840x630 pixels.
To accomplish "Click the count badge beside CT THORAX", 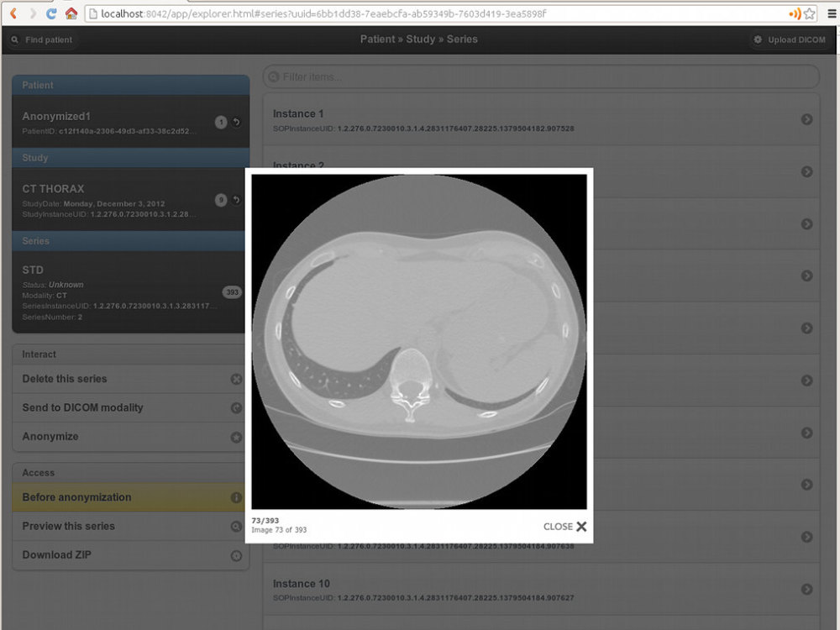I will click(221, 200).
